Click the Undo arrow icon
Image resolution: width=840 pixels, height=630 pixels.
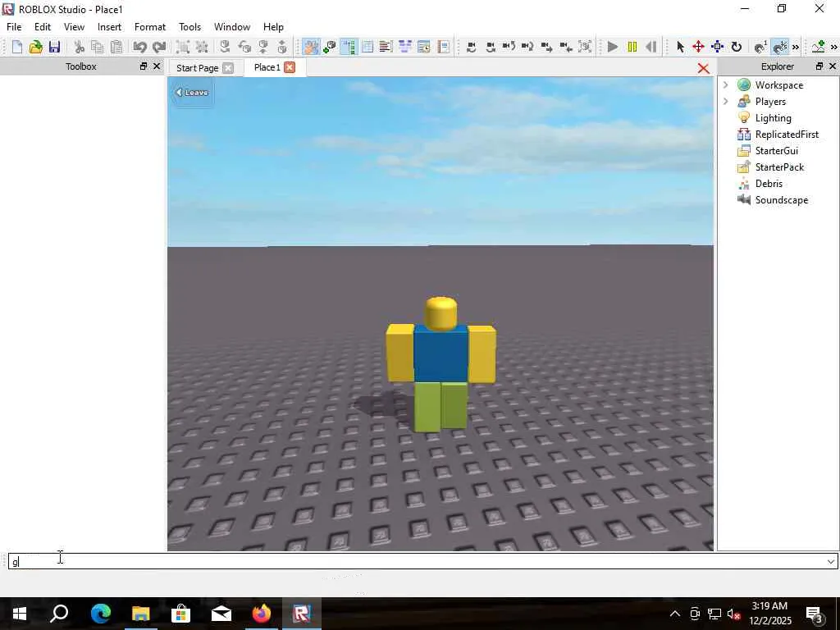point(139,47)
